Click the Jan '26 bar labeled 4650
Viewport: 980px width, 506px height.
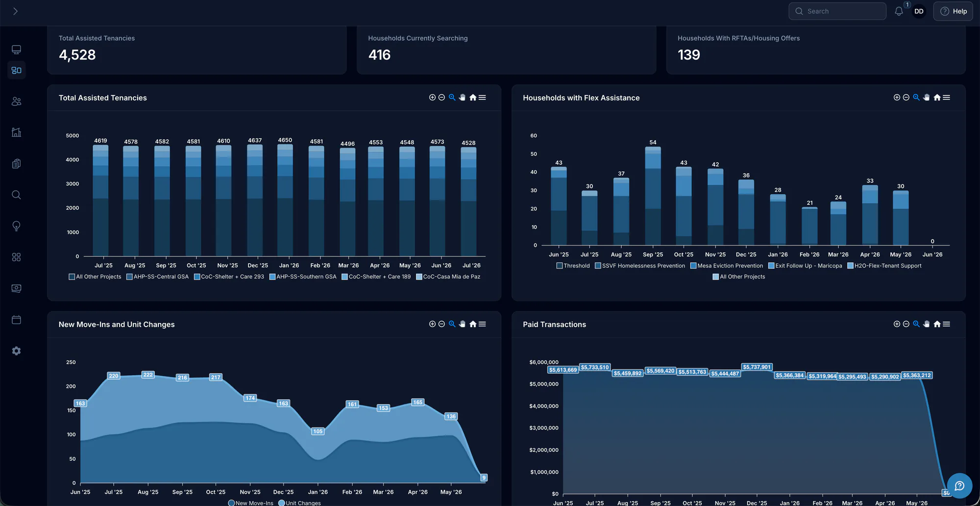285,200
